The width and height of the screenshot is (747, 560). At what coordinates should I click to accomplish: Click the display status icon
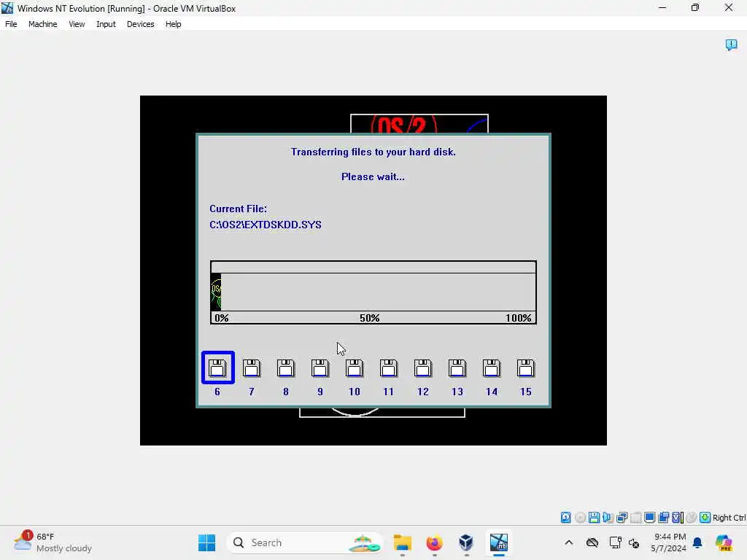649,517
